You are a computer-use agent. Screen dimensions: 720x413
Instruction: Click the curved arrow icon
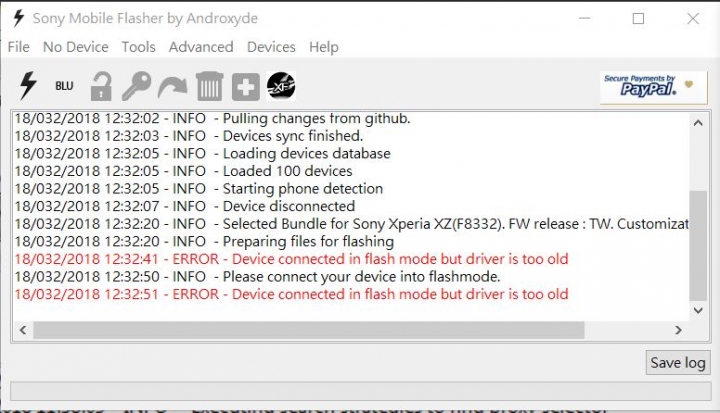(173, 87)
